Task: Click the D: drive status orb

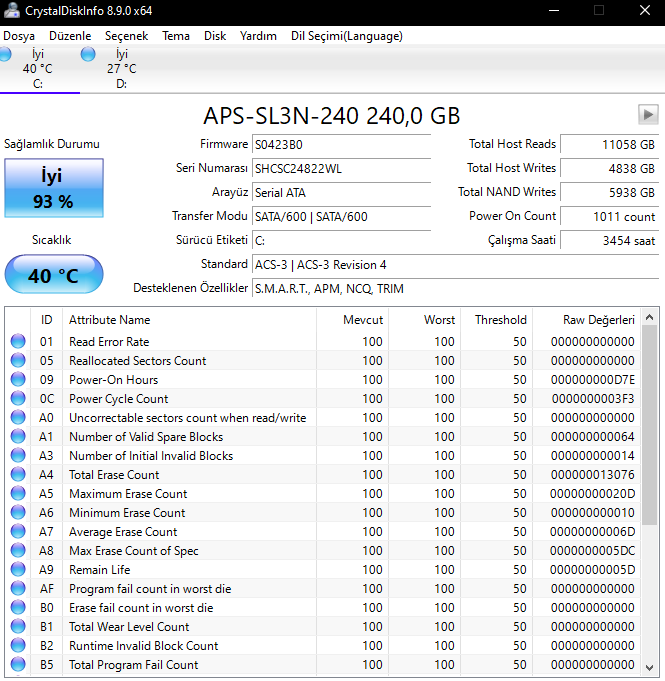Action: click(x=88, y=54)
